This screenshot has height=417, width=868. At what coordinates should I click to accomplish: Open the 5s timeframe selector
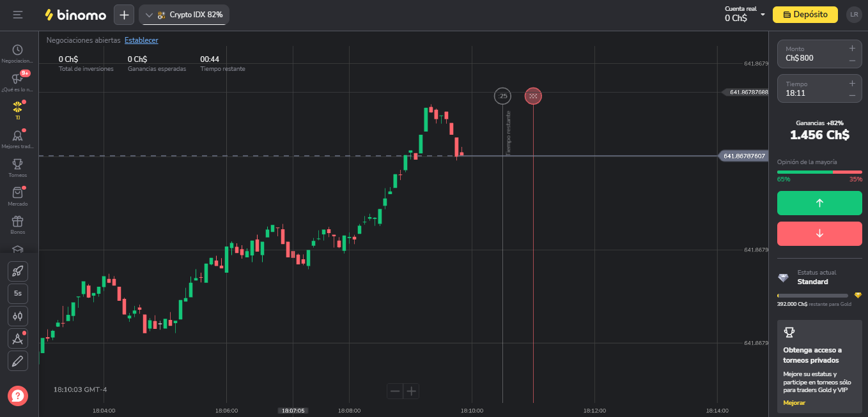[18, 294]
